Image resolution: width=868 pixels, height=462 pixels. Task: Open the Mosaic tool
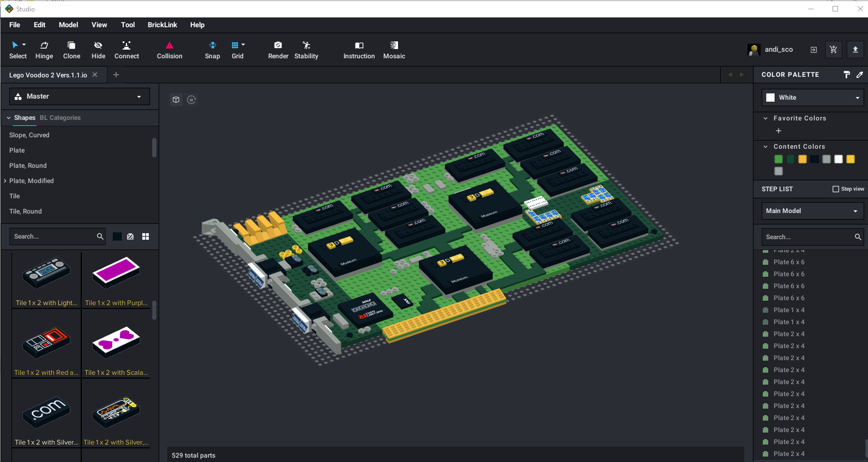(x=394, y=50)
